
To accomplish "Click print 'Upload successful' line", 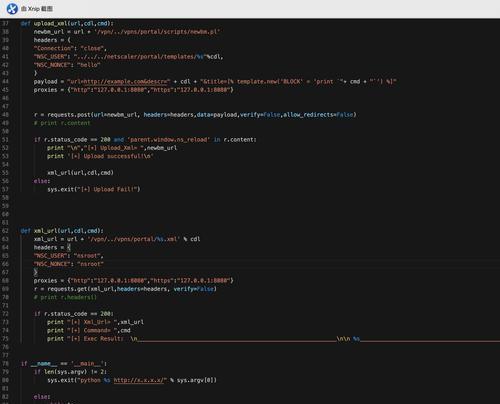I will (x=100, y=156).
